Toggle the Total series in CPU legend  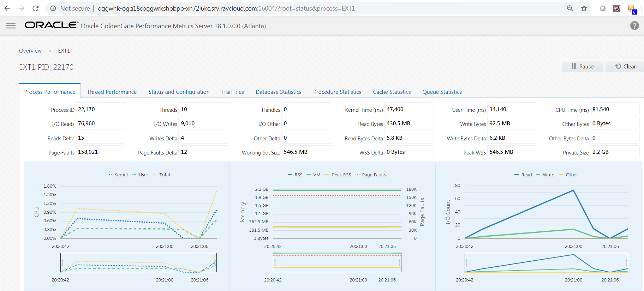point(161,175)
